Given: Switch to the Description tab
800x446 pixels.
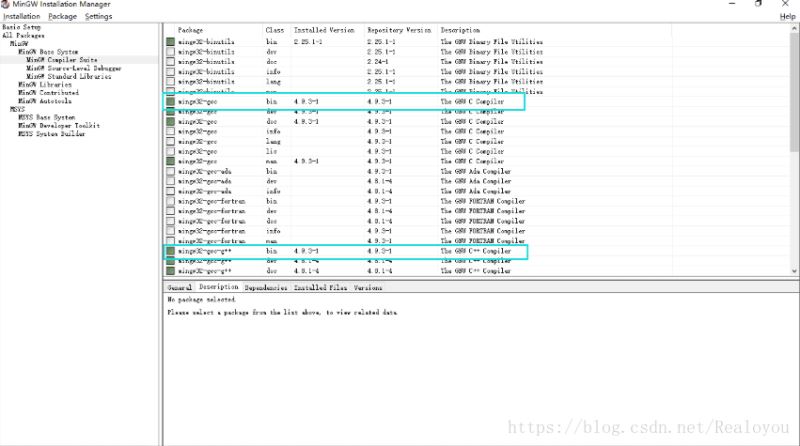Looking at the screenshot, I should click(x=218, y=287).
